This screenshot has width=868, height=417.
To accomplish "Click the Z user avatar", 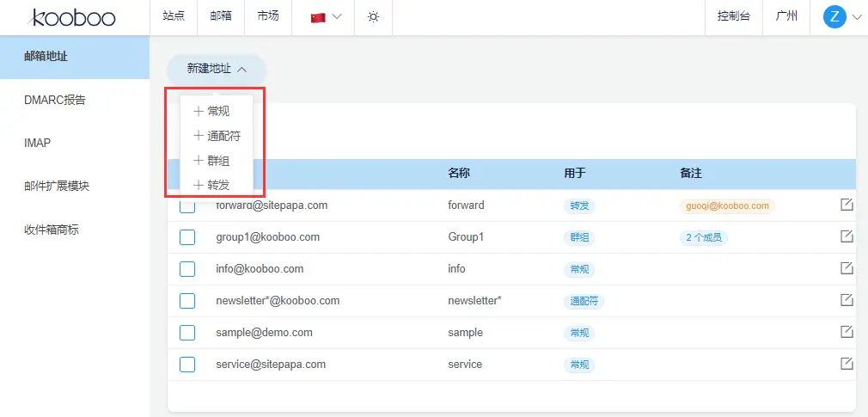I will tap(834, 17).
